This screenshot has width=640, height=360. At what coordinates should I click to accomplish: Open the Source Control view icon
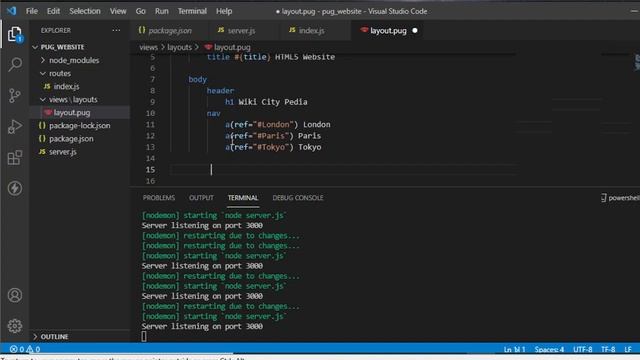15,96
